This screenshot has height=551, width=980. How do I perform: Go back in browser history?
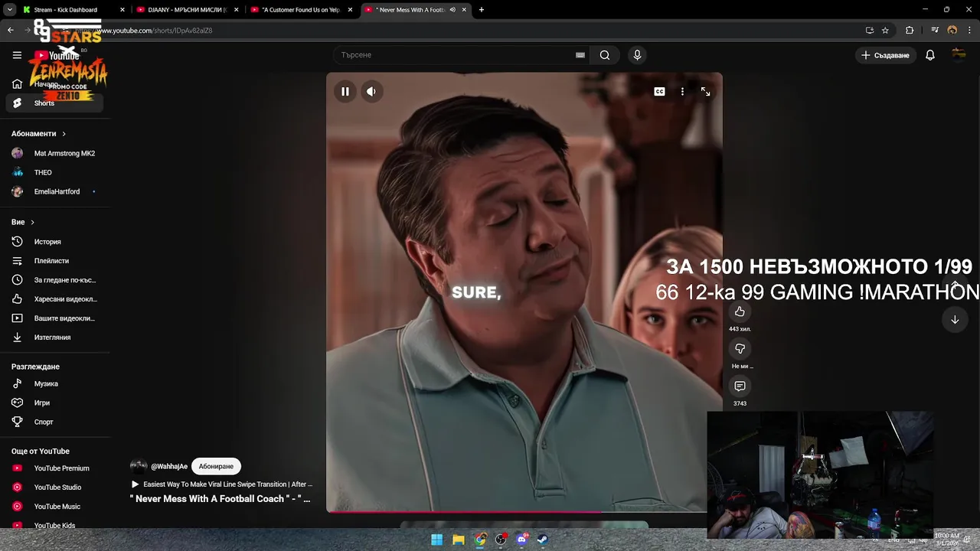[11, 31]
